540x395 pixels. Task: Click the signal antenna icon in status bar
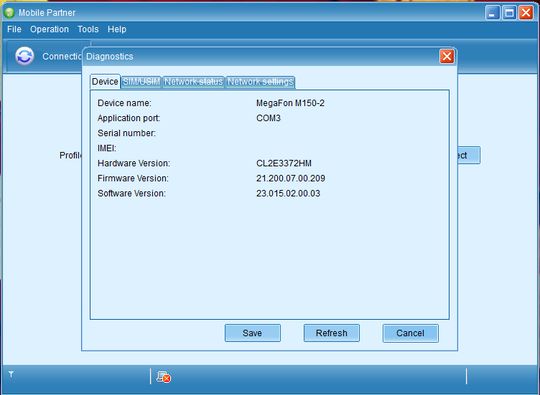click(11, 374)
